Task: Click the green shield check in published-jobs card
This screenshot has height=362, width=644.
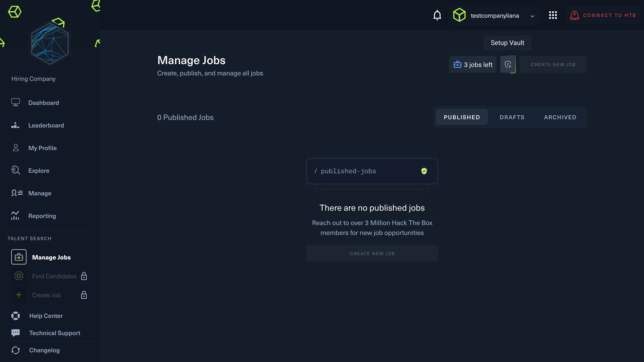Action: click(424, 171)
